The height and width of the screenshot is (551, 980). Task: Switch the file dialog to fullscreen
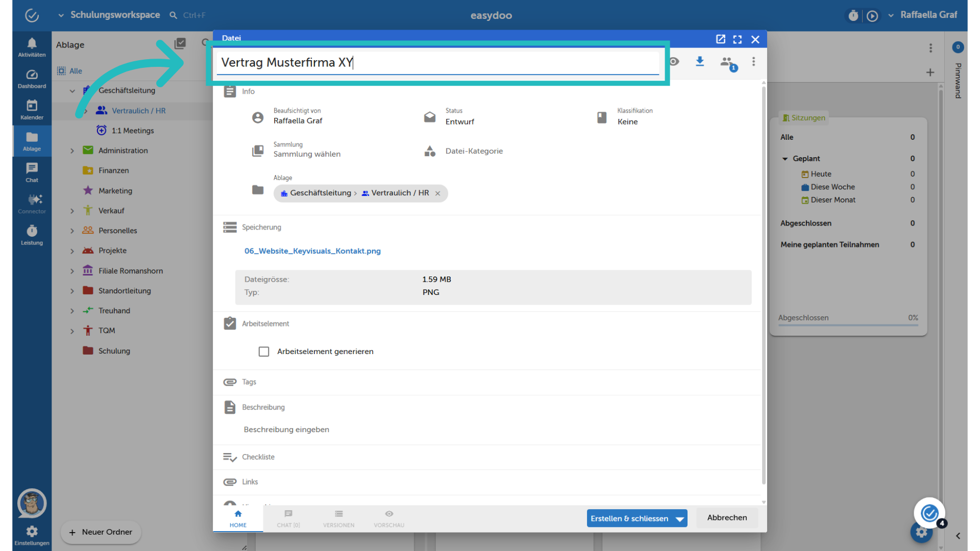pos(738,39)
